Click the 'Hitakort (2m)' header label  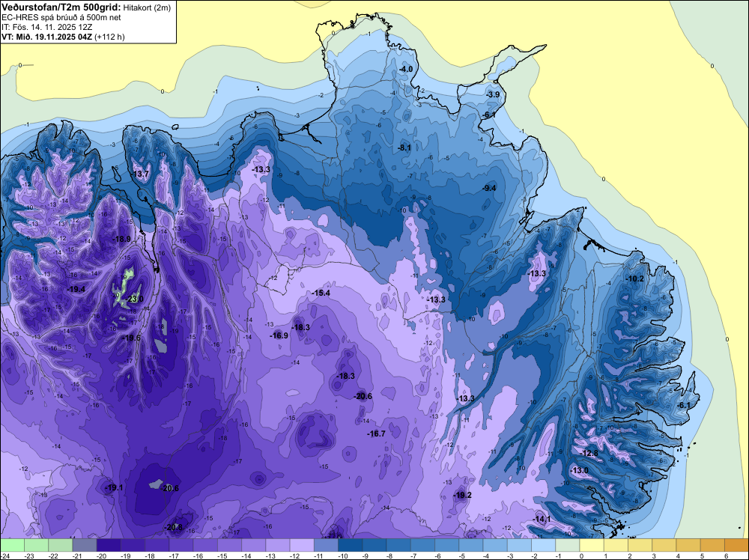[146, 7]
